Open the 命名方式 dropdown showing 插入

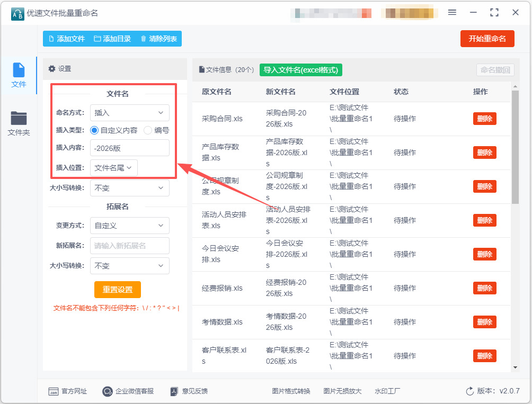coord(130,113)
